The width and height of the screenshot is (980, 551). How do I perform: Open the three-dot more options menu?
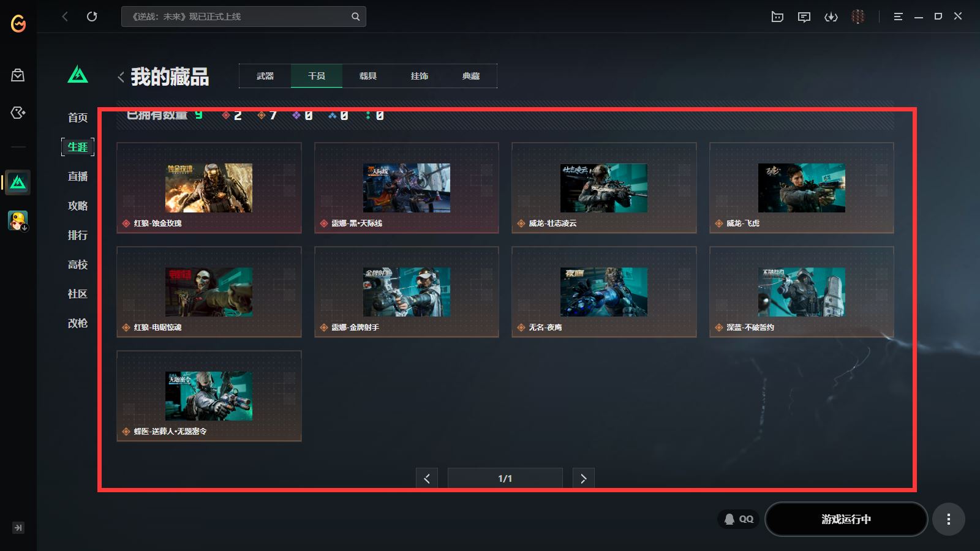click(x=948, y=519)
